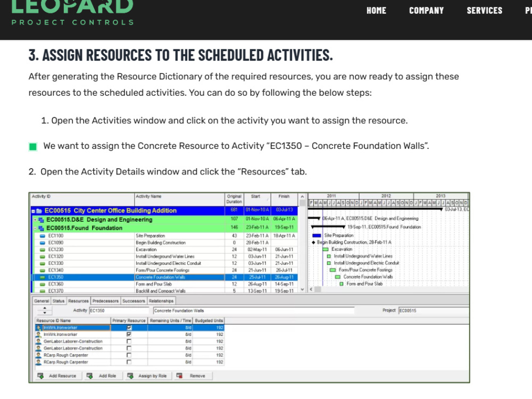
Task: Open the Successors tab
Action: (x=134, y=301)
